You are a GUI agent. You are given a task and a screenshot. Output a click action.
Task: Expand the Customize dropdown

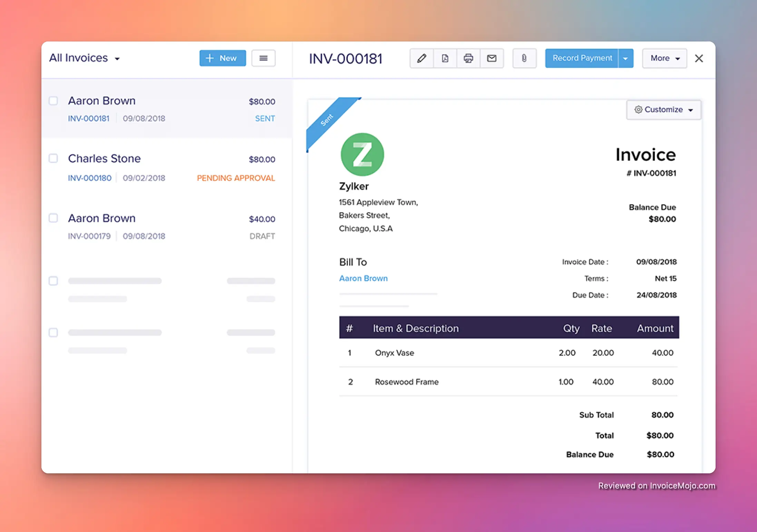[663, 110]
